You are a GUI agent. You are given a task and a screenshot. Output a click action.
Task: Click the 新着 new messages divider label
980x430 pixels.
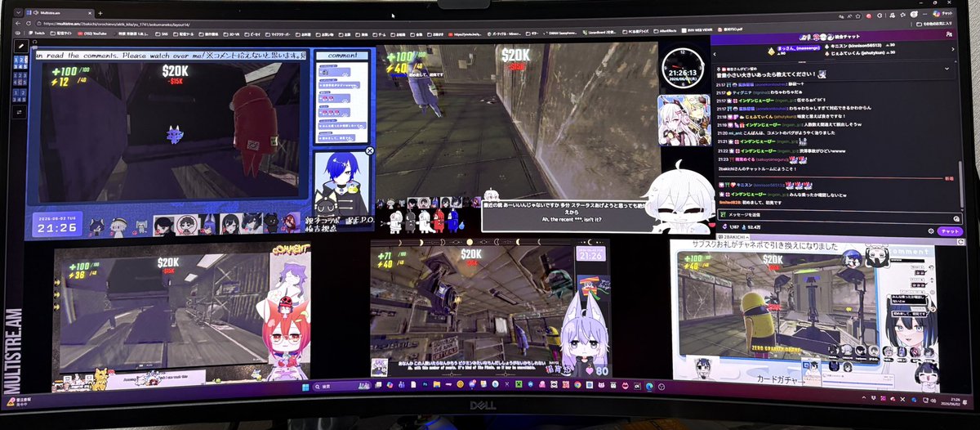coord(949,177)
